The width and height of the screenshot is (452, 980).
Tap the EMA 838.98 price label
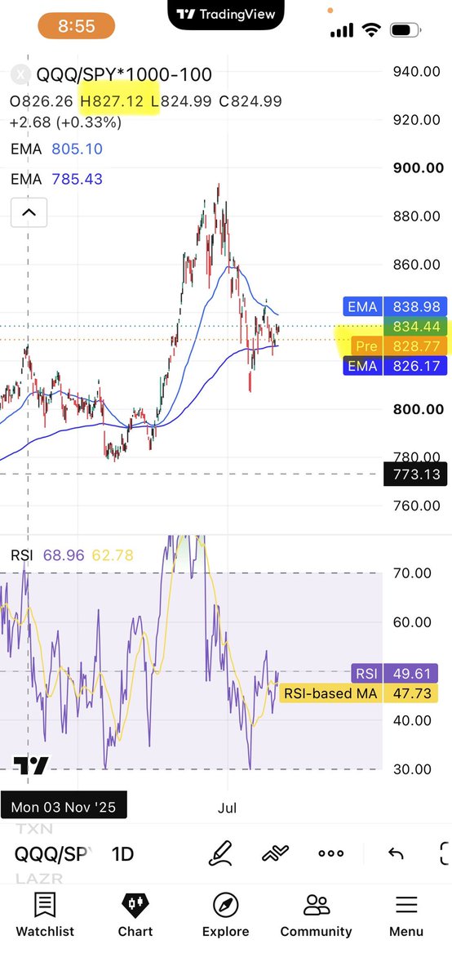tap(395, 307)
